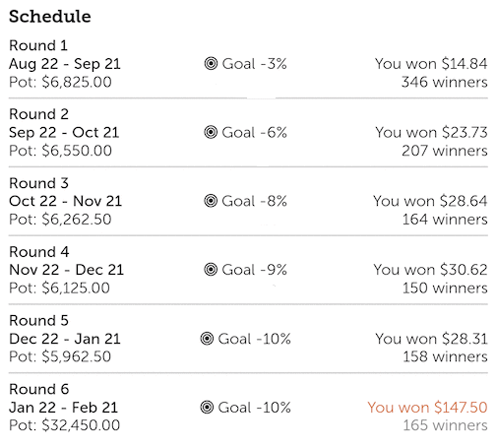
Task: Click the 346 winners count
Action: (x=445, y=82)
